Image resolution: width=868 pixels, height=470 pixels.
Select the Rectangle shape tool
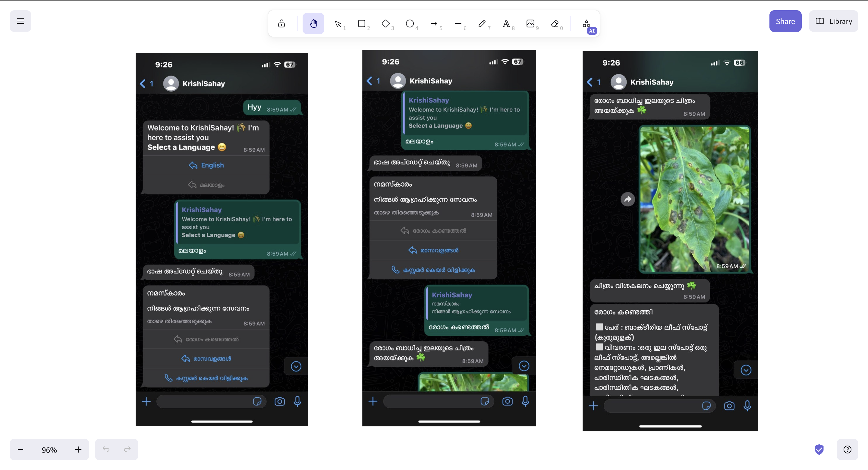pos(362,23)
